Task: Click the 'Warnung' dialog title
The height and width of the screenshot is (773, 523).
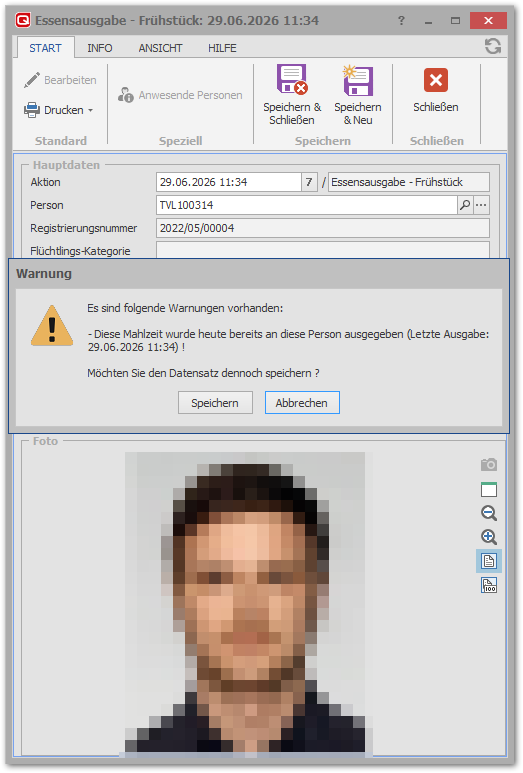Action: (x=44, y=274)
